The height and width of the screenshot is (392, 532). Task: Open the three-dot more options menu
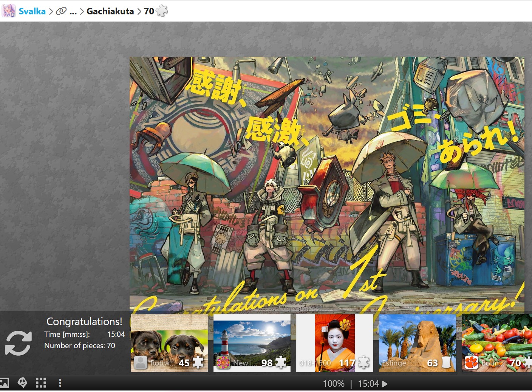coord(60,383)
